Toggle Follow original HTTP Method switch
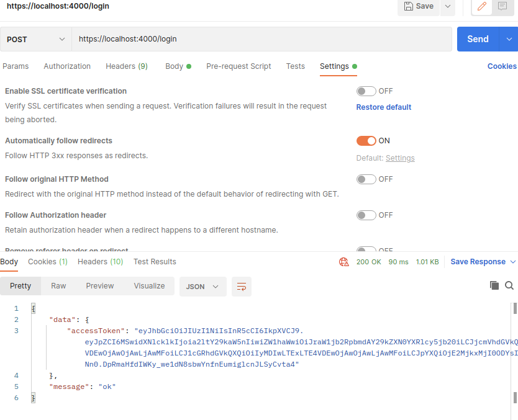 click(x=366, y=179)
